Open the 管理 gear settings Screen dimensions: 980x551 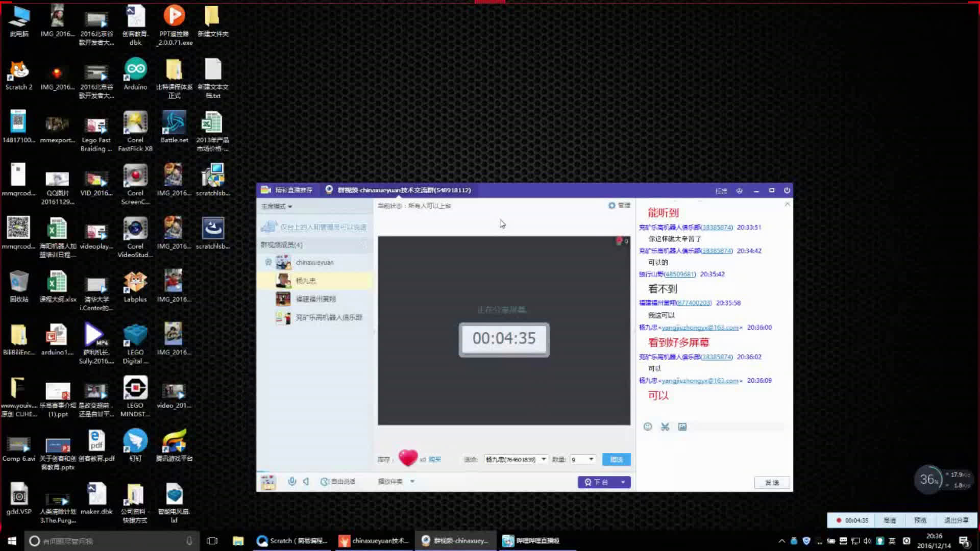tap(619, 206)
